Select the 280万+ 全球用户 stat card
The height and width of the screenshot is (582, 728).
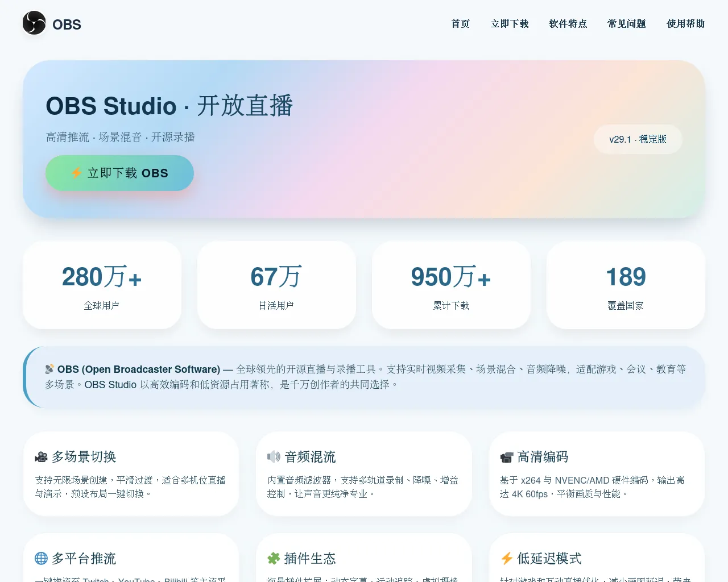click(x=102, y=285)
